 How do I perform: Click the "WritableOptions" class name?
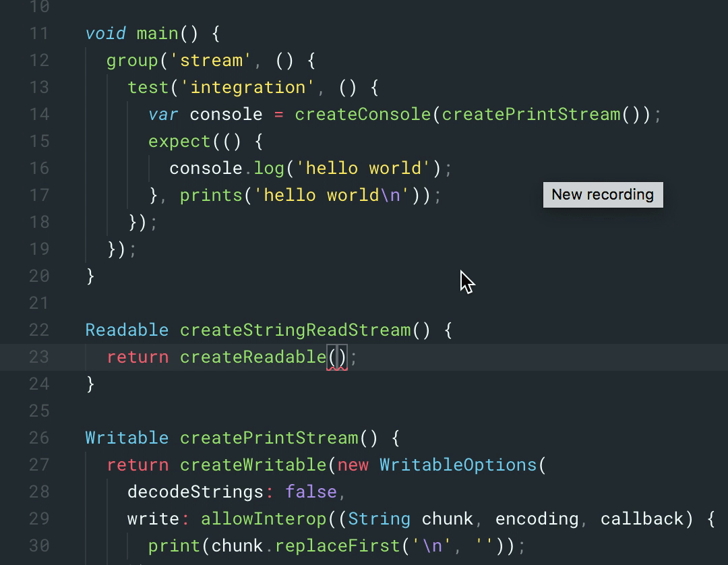coord(458,465)
